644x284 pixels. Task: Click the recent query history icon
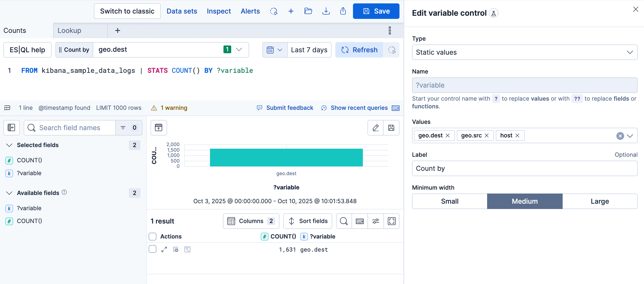pos(324,108)
